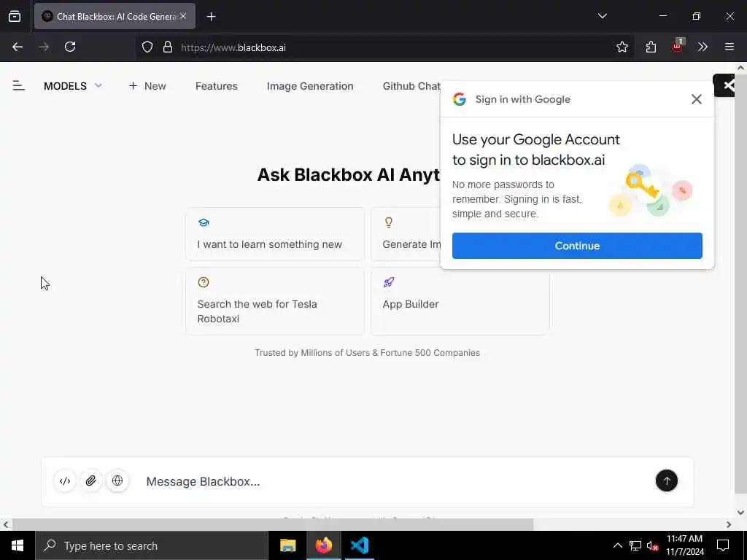Select 'Search the web for Tesla Robotaxi' card
Viewport: 747px width, 560px height.
pos(275,301)
